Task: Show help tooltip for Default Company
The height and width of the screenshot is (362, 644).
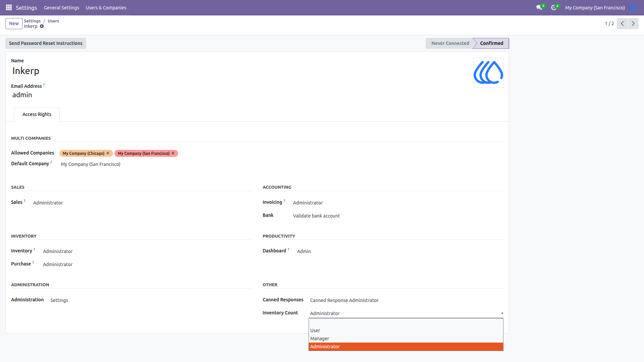Action: tap(51, 162)
